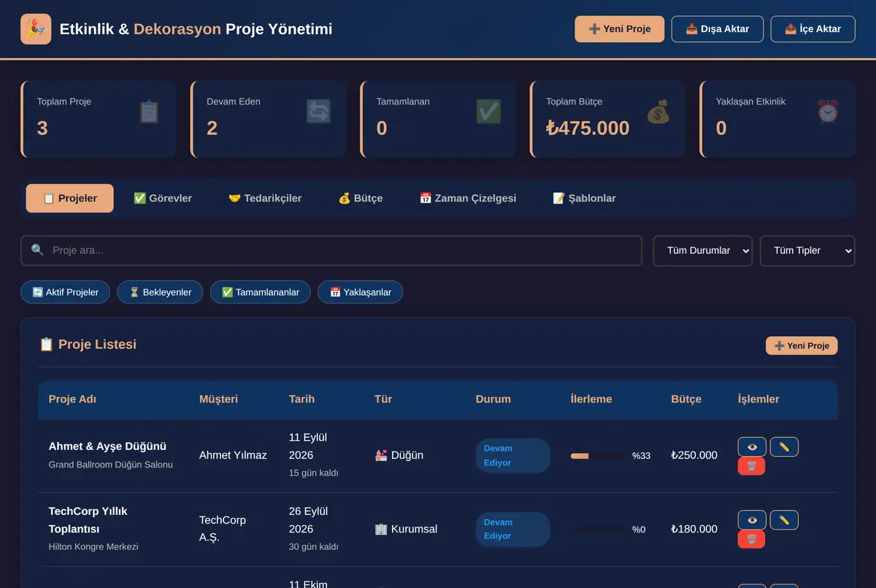Click the refresh arrows icon on Devam Eden card
876x588 pixels.
point(318,112)
